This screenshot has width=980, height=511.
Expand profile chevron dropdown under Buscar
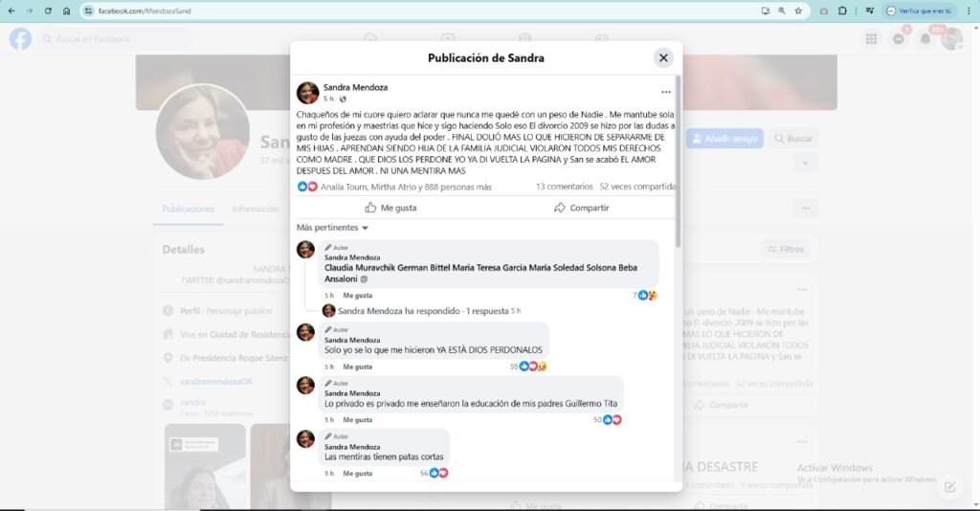click(806, 164)
